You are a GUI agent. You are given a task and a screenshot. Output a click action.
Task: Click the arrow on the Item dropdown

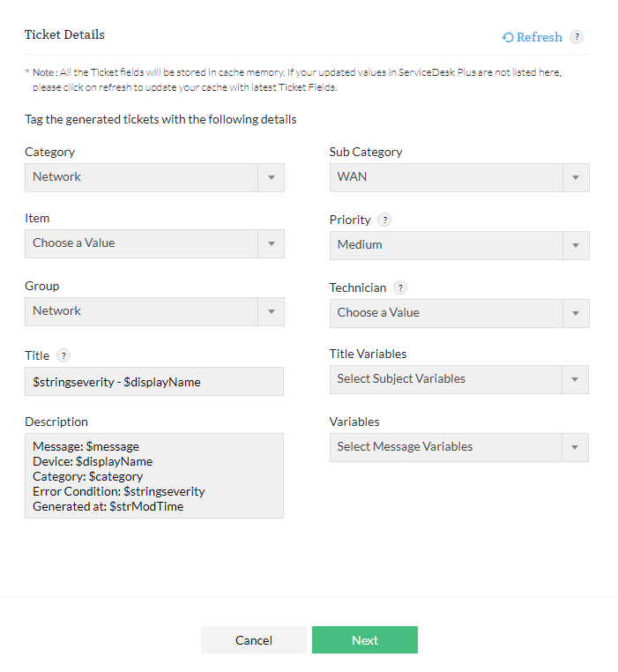(x=271, y=243)
